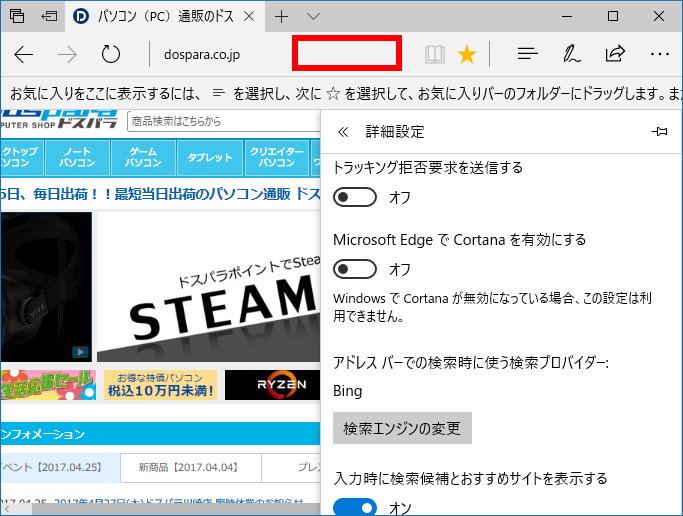Return to settings via 詳細設定 back chevron

coord(344,131)
